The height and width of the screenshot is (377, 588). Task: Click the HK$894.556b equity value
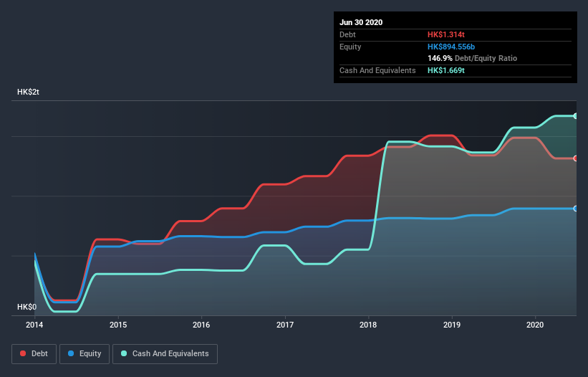[x=451, y=47]
